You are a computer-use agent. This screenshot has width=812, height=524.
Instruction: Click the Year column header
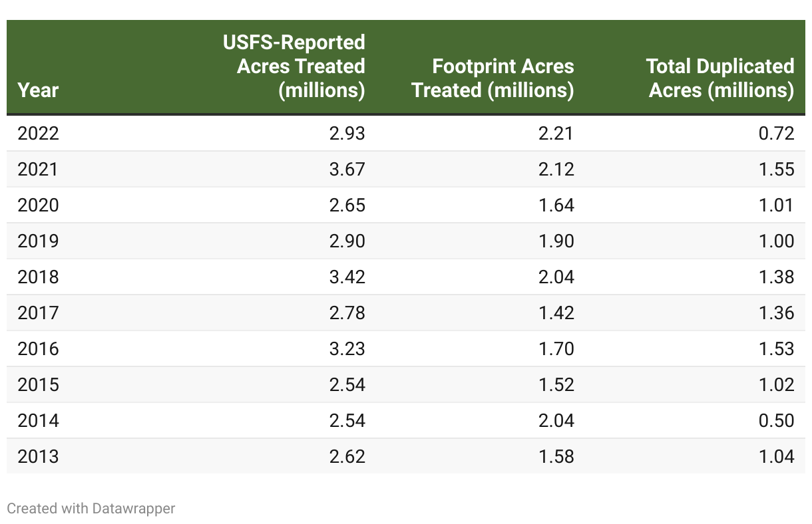click(x=38, y=90)
